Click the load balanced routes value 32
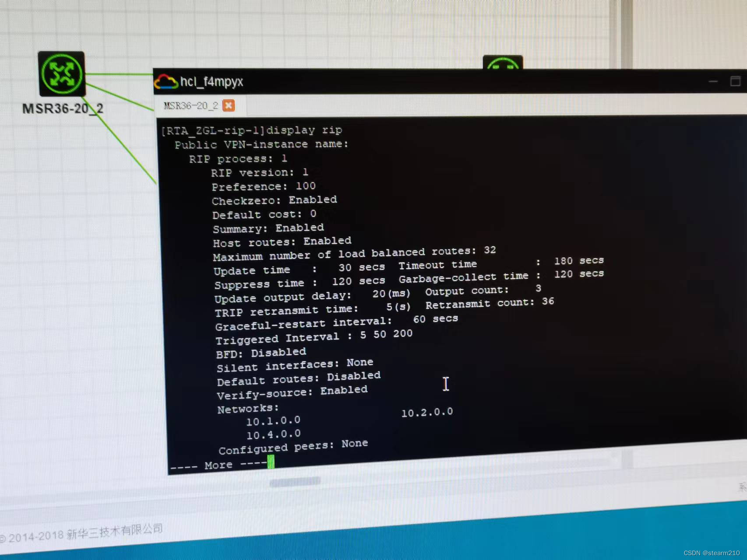Image resolution: width=747 pixels, height=560 pixels. click(x=490, y=250)
